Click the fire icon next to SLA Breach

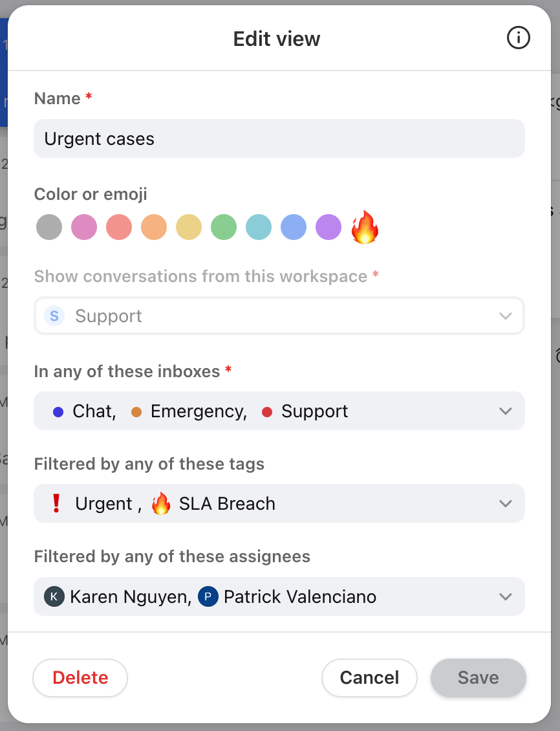tap(161, 503)
